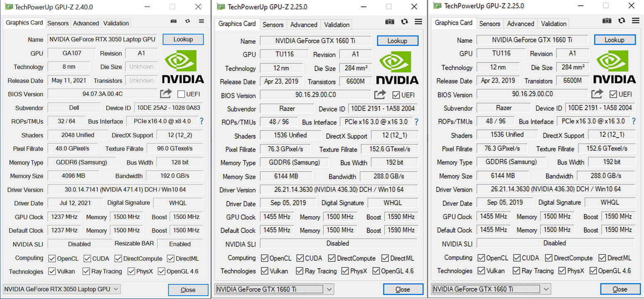Open the Advanced tab in the GPU-Z 2.40.0 window

(x=86, y=23)
